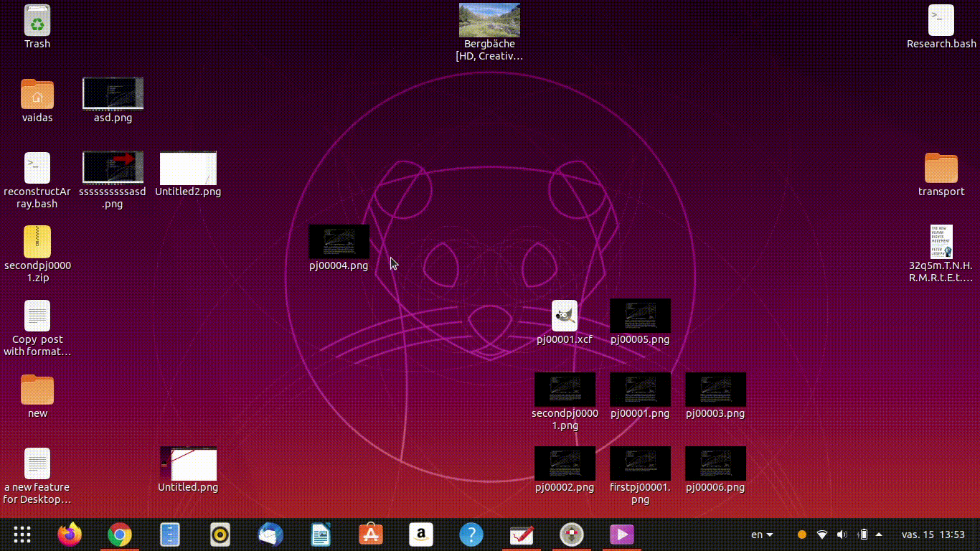Click the round gray app icon in the taskbar

point(572,534)
